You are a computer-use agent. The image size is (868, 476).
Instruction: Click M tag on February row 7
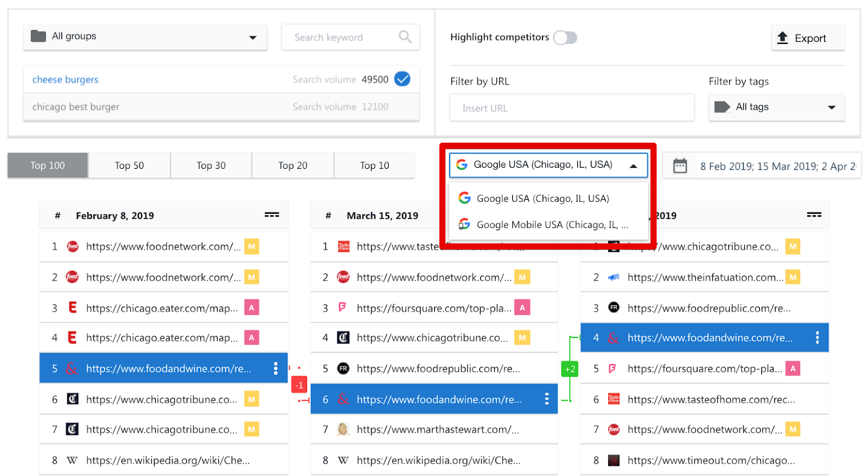[252, 429]
